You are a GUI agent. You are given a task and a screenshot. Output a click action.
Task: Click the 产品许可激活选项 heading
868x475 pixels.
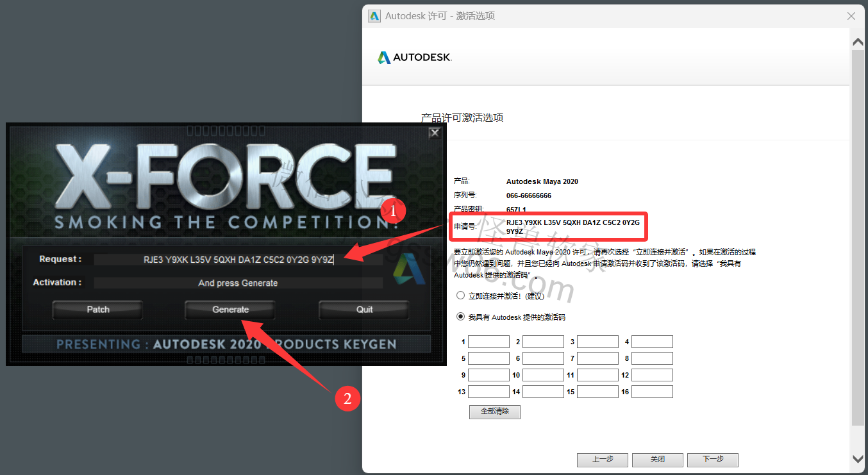[462, 118]
